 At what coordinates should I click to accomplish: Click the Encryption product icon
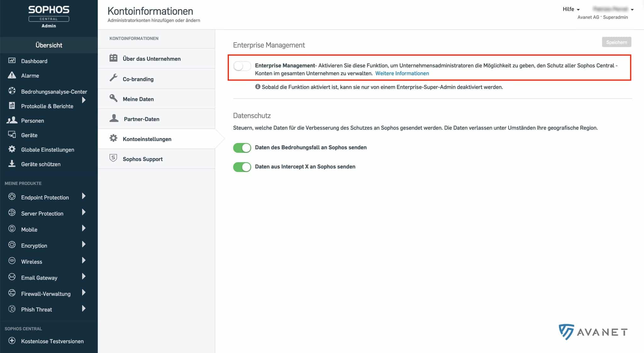pos(12,245)
